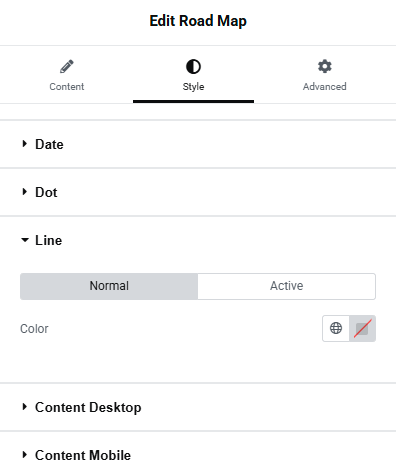Switch to the Content tab label
396x475 pixels.
[67, 87]
